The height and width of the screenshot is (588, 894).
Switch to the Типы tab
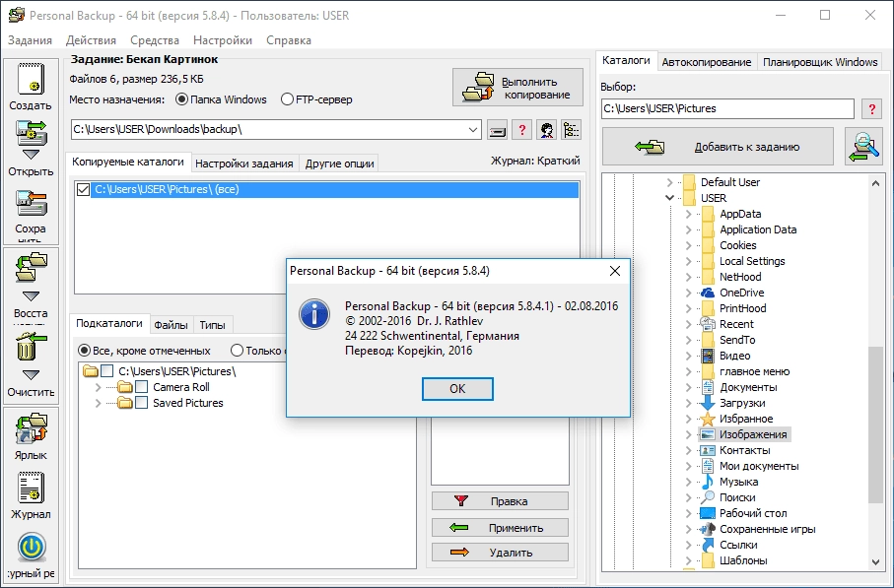click(212, 325)
